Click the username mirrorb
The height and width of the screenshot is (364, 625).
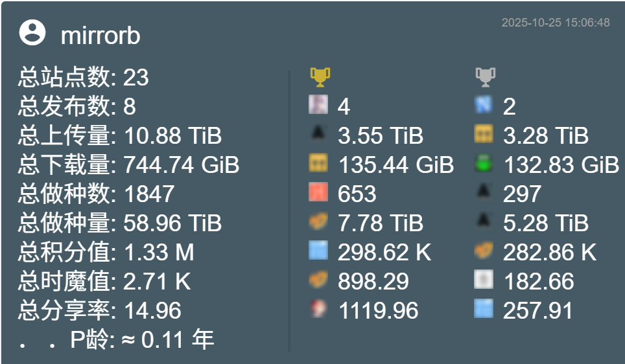[100, 36]
